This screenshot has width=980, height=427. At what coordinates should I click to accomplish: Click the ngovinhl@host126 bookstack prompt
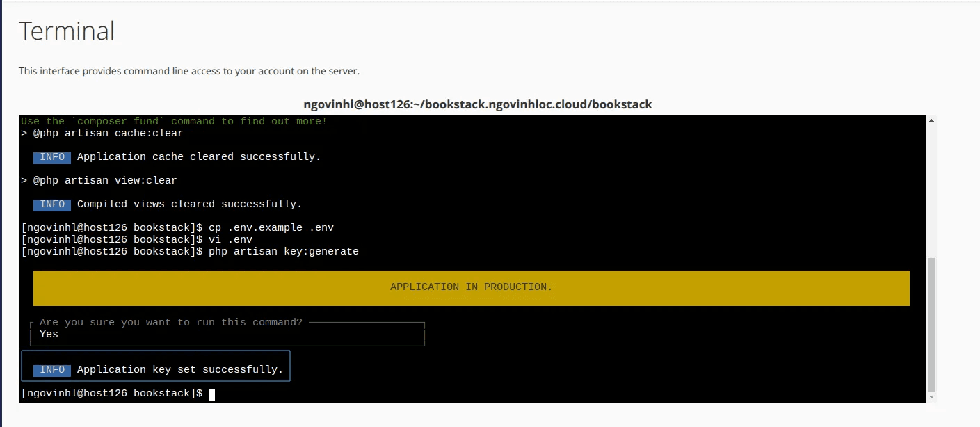[x=111, y=393]
